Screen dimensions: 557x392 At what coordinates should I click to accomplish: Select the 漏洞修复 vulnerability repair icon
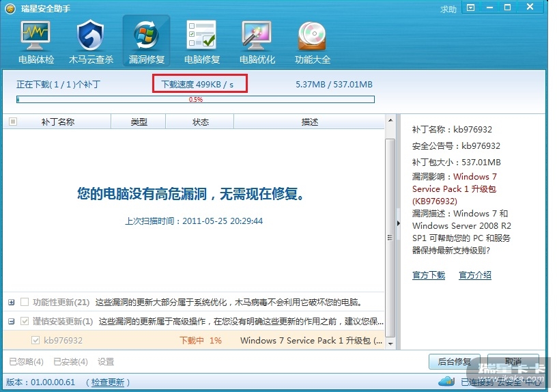coord(146,41)
